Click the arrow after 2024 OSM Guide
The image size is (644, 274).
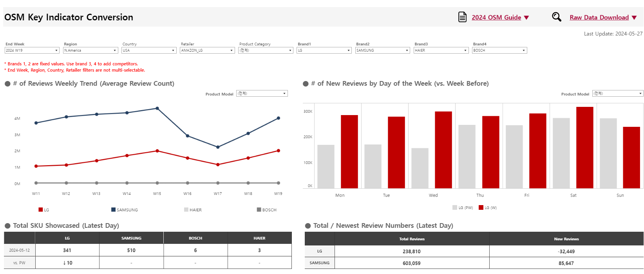point(526,18)
